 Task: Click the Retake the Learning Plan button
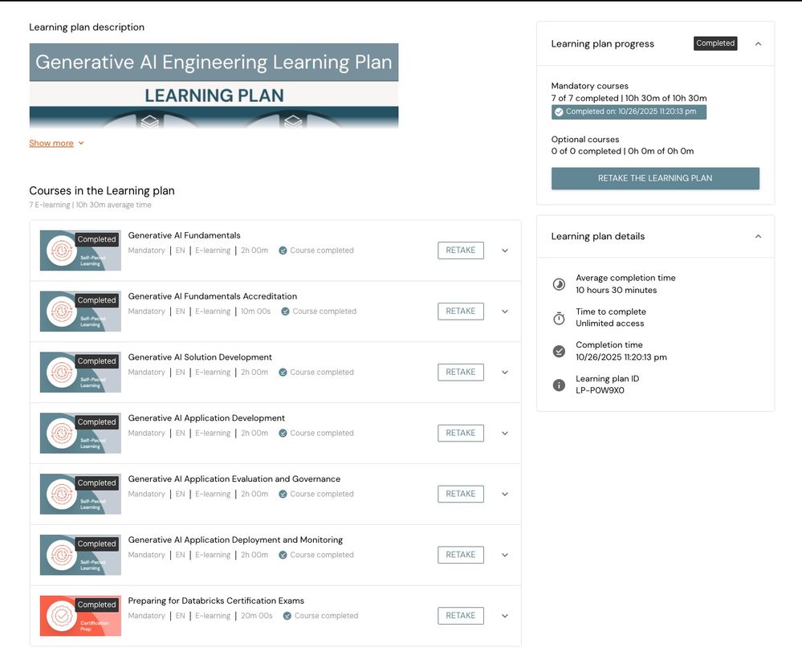(655, 178)
